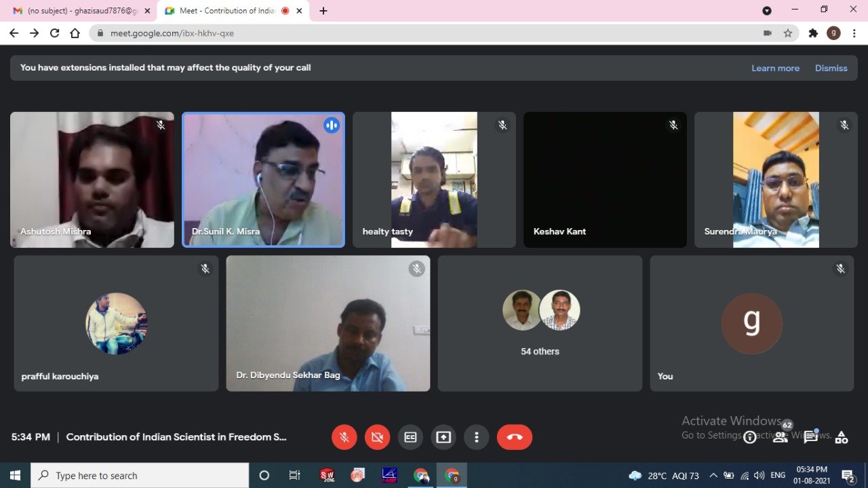Viewport: 868px width, 488px height.
Task: Click the Learn more link in extension banner
Action: 774,68
